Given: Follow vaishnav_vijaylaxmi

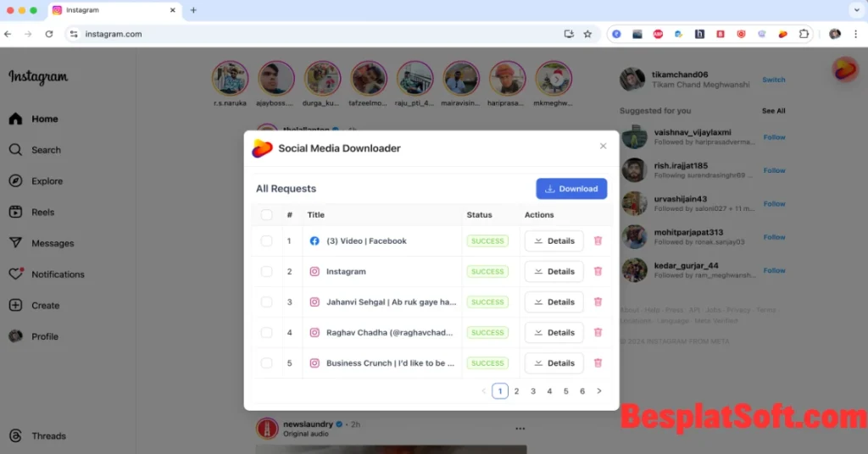Looking at the screenshot, I should point(774,137).
